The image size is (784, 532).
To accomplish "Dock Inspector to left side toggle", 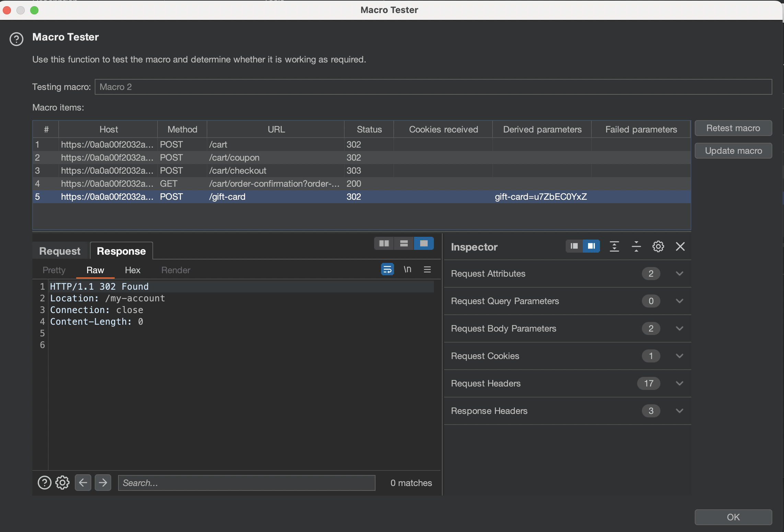I will point(574,246).
